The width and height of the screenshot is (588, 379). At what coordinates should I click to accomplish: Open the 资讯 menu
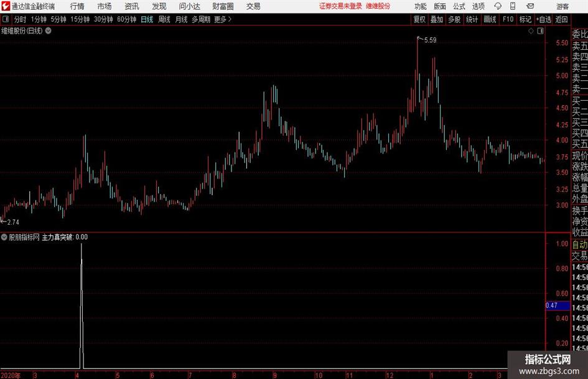coord(132,6)
